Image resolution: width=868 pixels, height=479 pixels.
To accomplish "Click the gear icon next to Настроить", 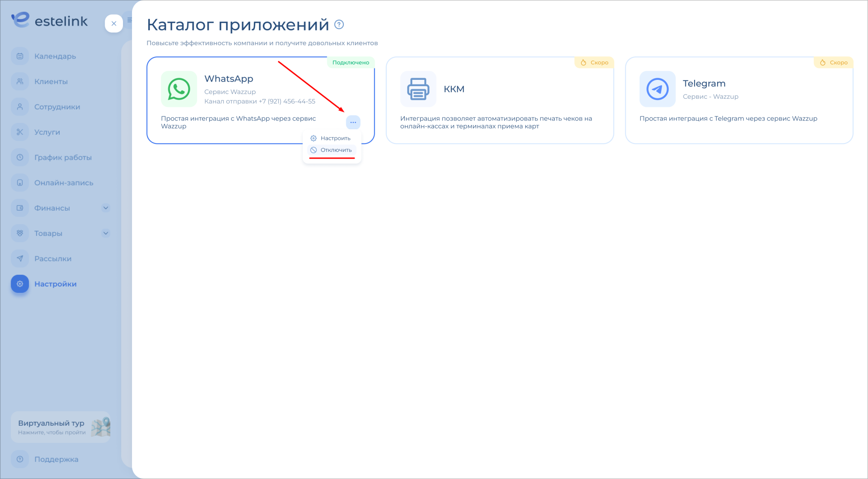I will pyautogui.click(x=313, y=138).
